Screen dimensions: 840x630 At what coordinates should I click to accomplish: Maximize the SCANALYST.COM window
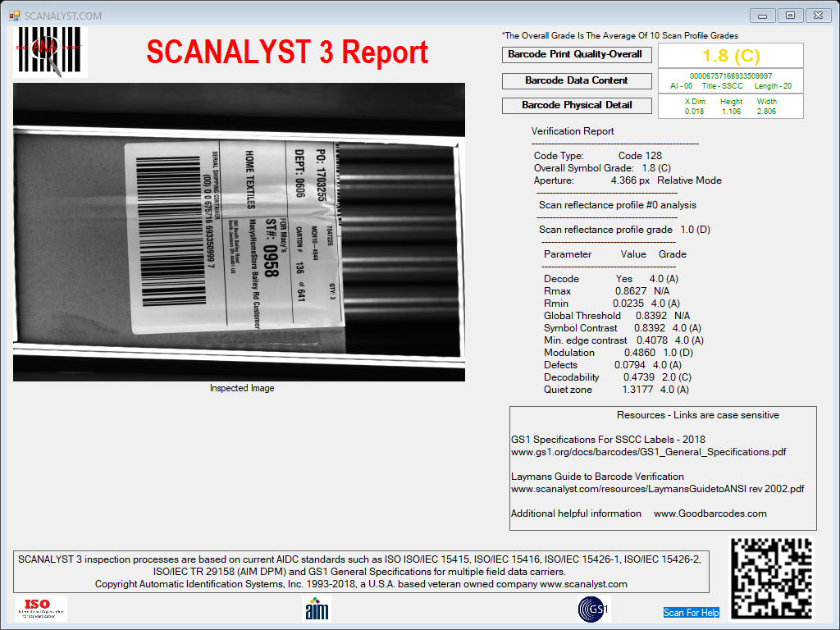(790, 16)
